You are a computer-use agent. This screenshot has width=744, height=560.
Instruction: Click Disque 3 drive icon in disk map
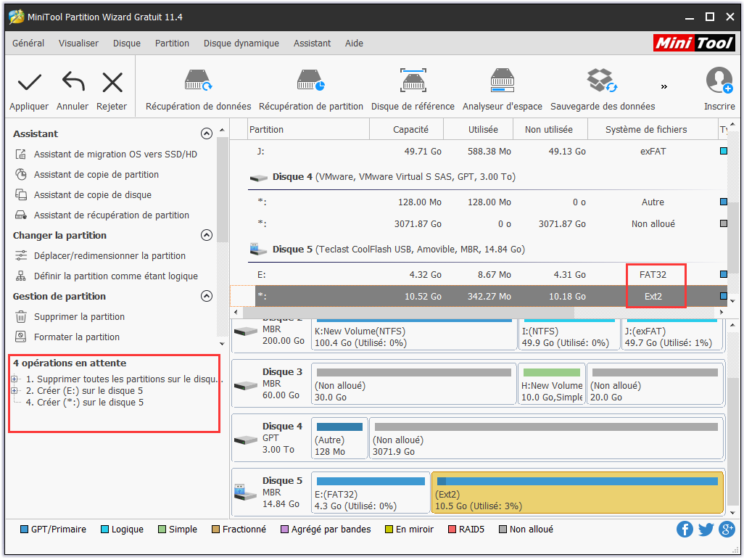click(x=245, y=386)
